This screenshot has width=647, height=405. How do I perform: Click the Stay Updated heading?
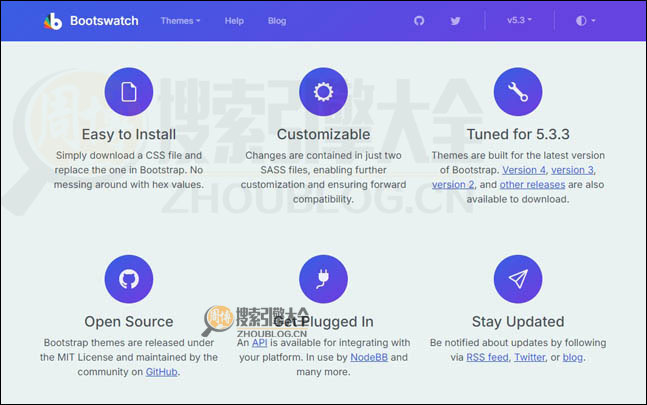click(x=518, y=322)
